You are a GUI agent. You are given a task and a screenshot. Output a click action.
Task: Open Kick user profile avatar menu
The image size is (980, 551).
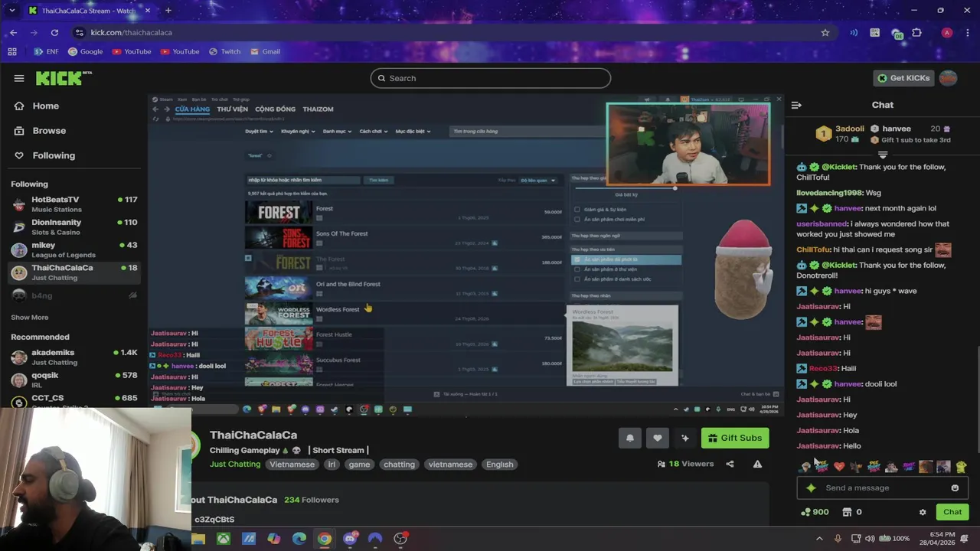point(948,78)
